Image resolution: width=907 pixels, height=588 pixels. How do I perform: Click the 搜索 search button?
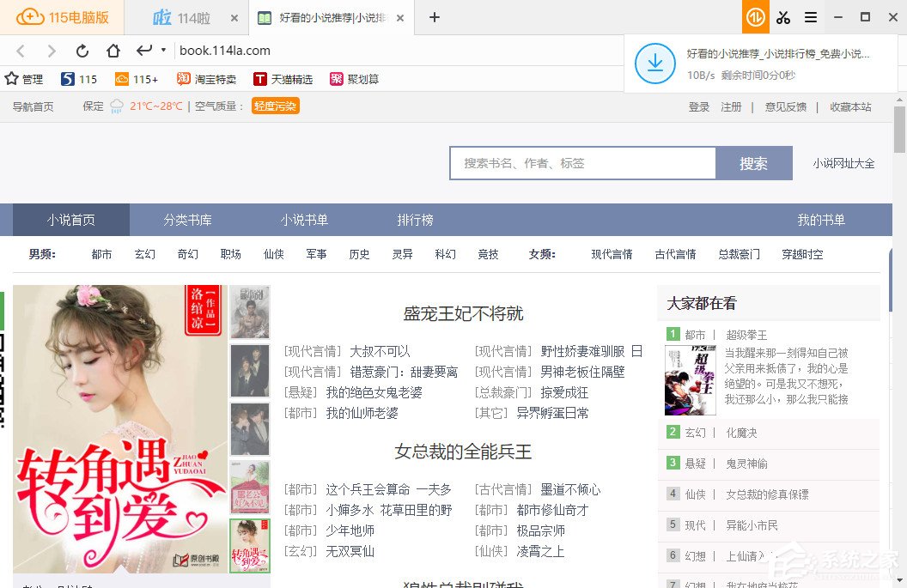click(753, 162)
